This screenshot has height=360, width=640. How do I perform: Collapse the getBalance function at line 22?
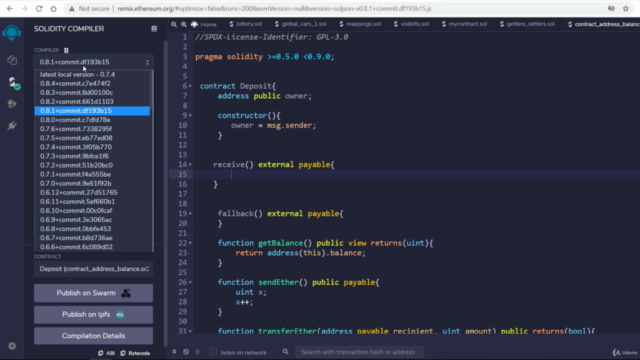(x=190, y=243)
